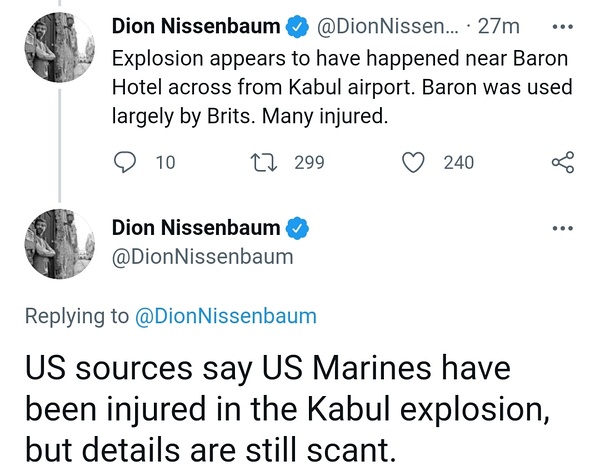Click the verified badge on second tweet
Viewport: 600px width, 476px height.
[x=296, y=229]
